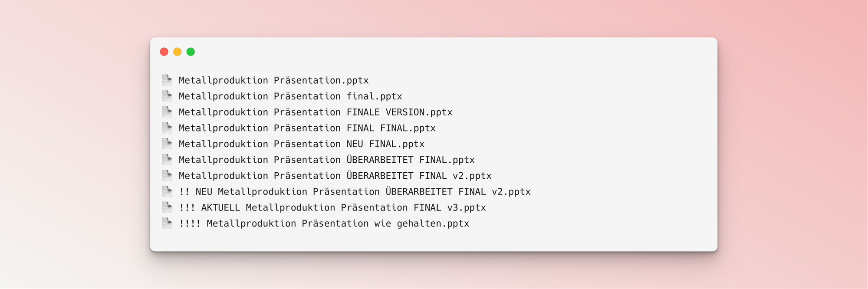Open Metallproduktion Präsentation.pptx filename
Screen dimensions: 868x289
[274, 80]
